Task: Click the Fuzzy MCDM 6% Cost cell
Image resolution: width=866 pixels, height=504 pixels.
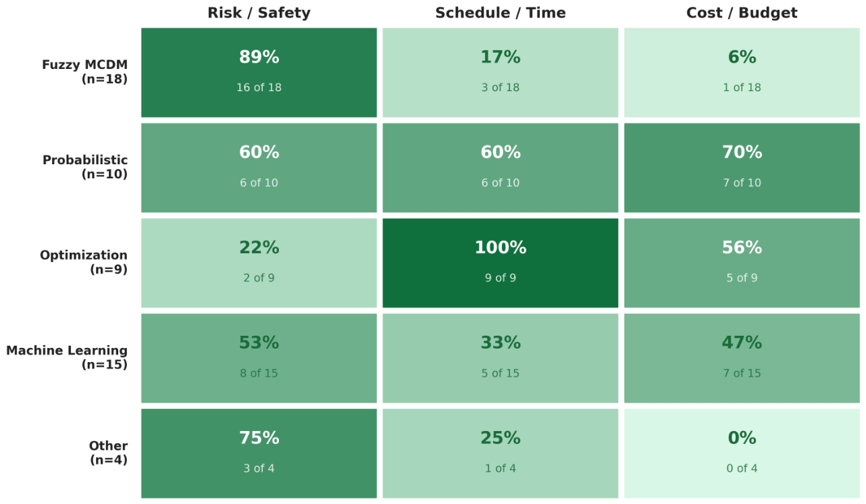Action: click(x=742, y=72)
